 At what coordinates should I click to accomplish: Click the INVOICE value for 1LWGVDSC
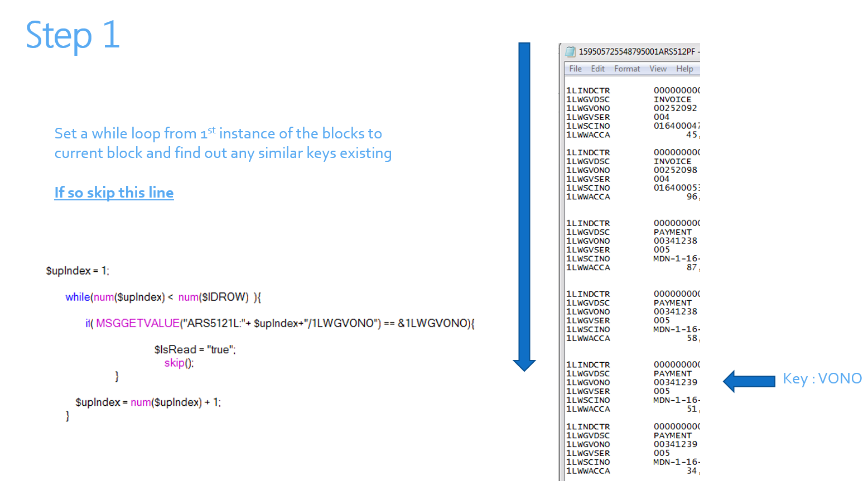pyautogui.click(x=672, y=99)
